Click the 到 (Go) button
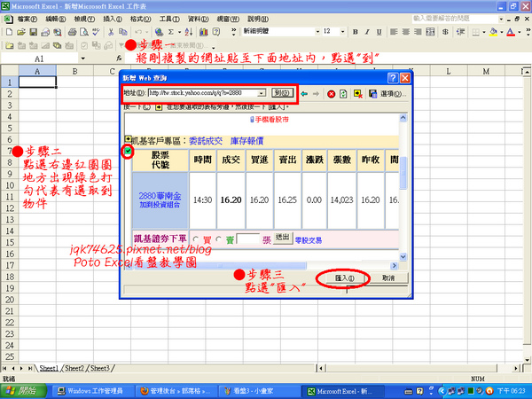The height and width of the screenshot is (399, 532). (282, 93)
